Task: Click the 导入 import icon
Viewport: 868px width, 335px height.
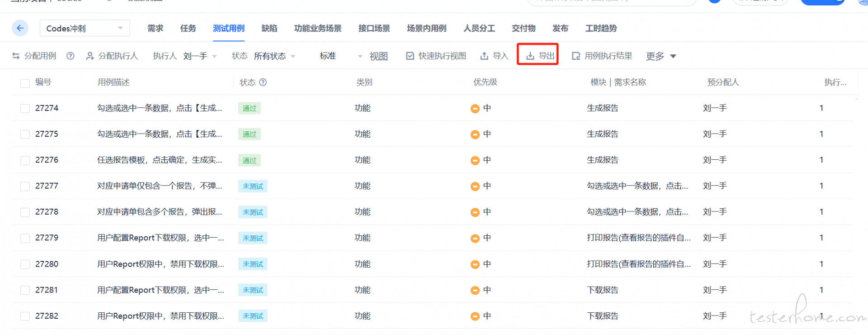Action: click(x=484, y=56)
